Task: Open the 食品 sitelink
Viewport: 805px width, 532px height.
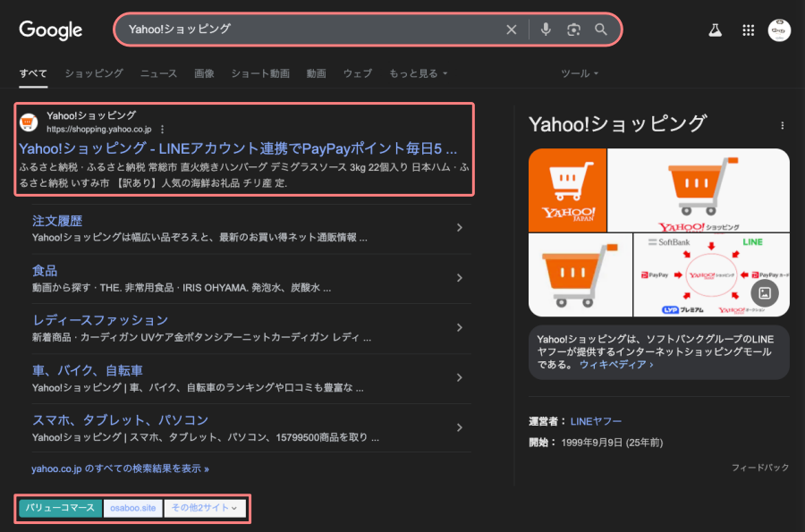Action: click(x=45, y=270)
